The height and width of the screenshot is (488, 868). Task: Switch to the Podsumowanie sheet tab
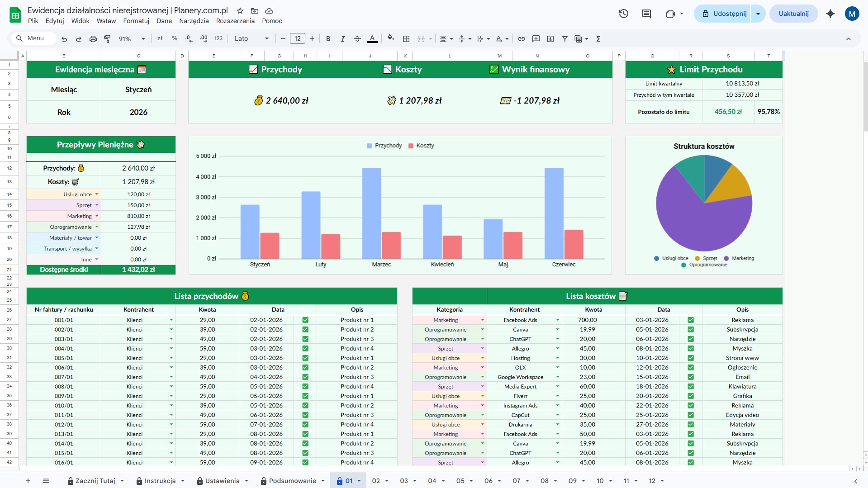point(292,481)
